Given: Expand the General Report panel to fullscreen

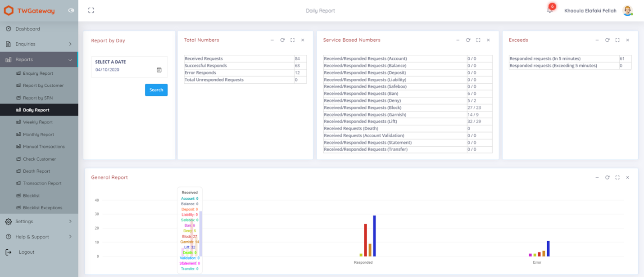Looking at the screenshot, I should click(x=617, y=177).
